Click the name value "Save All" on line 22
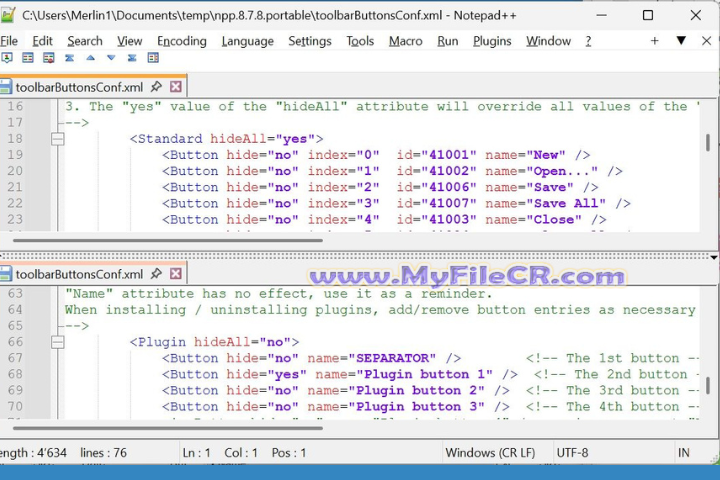 coord(566,203)
